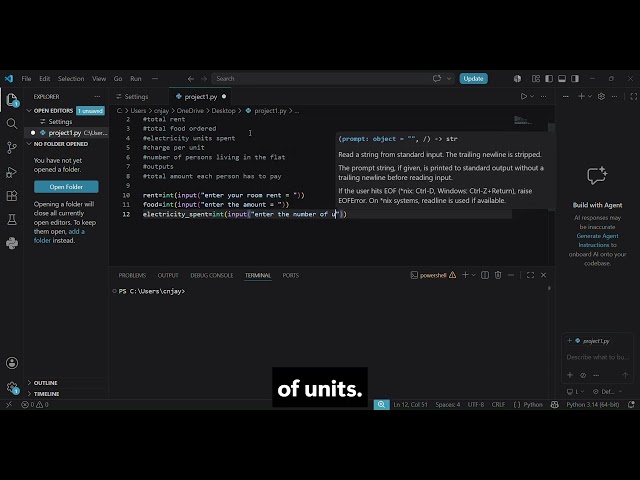The height and width of the screenshot is (480, 640).
Task: Click the zoom magnifier status bar icon
Action: tap(382, 404)
